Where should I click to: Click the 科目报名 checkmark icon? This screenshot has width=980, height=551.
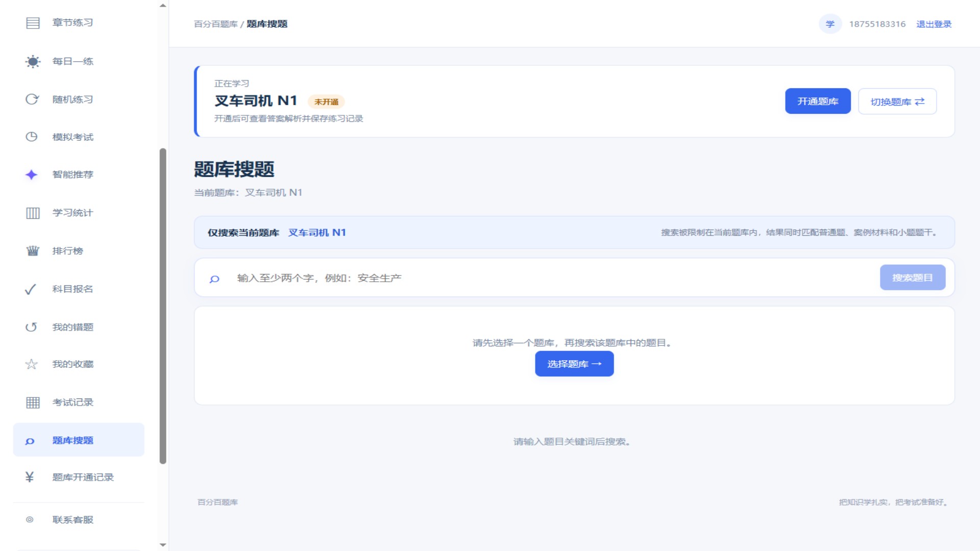tap(31, 289)
